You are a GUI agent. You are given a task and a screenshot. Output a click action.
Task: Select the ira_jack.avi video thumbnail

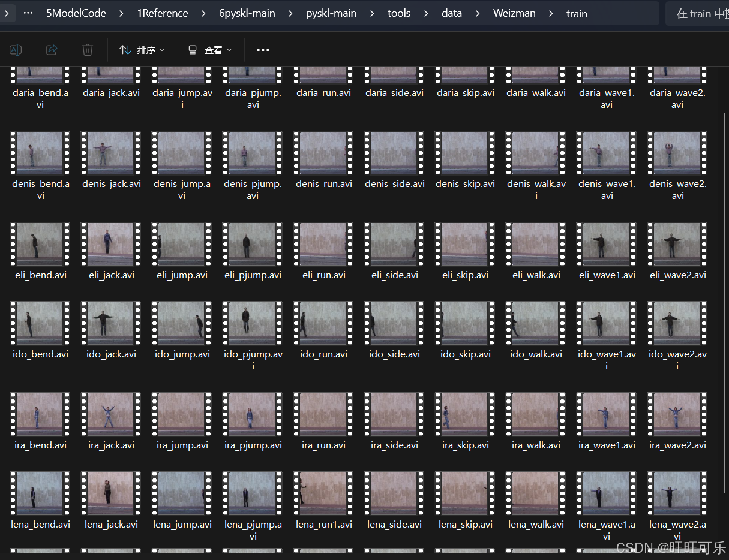111,414
